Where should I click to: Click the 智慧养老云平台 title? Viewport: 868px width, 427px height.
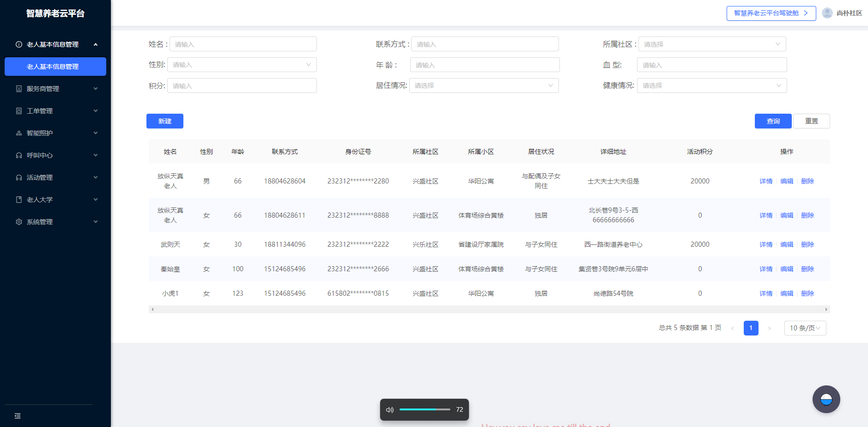tap(55, 13)
